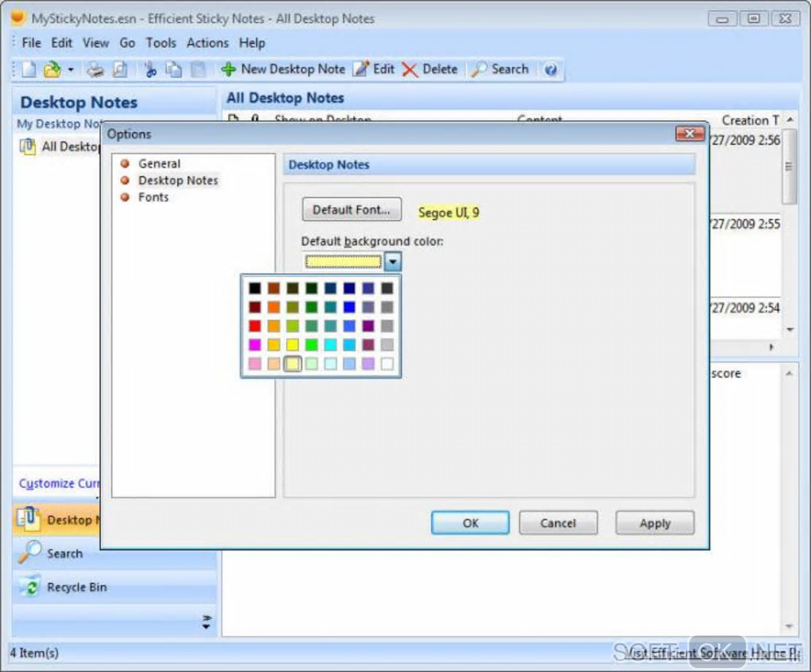Click notes list scrollbar down arrow
Image resolution: width=811 pixels, height=672 pixels.
pos(790,329)
